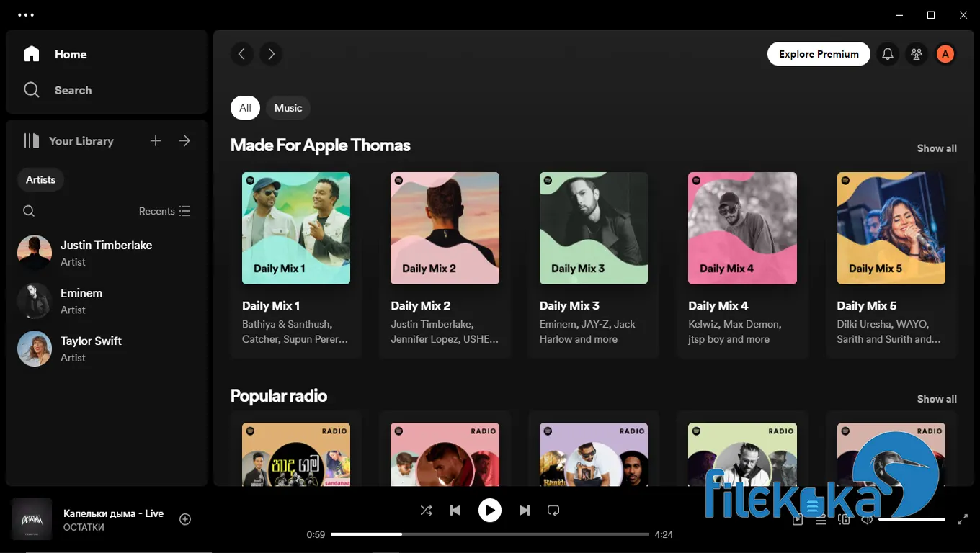Toggle repeat mode
This screenshot has width=980, height=553.
(553, 511)
